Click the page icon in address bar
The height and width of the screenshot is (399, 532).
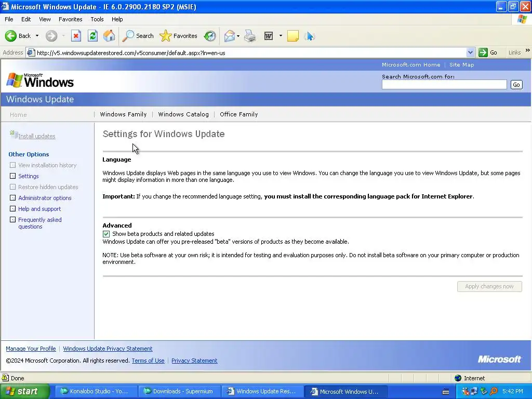(x=31, y=52)
